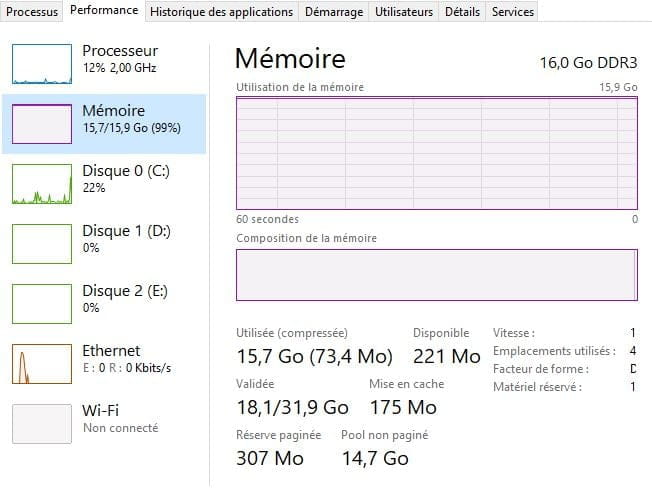
Task: Select Wi-Fi Non connecté entry
Action: point(119,418)
